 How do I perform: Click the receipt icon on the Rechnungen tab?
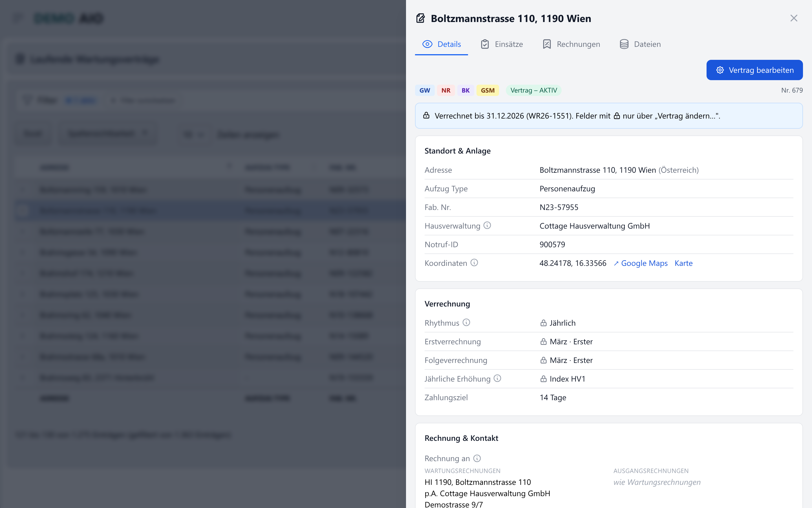click(x=547, y=44)
